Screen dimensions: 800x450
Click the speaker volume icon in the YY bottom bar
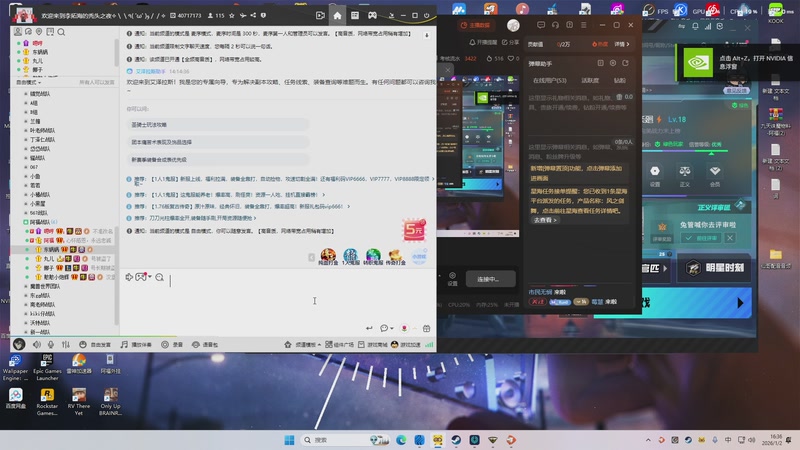[37, 344]
